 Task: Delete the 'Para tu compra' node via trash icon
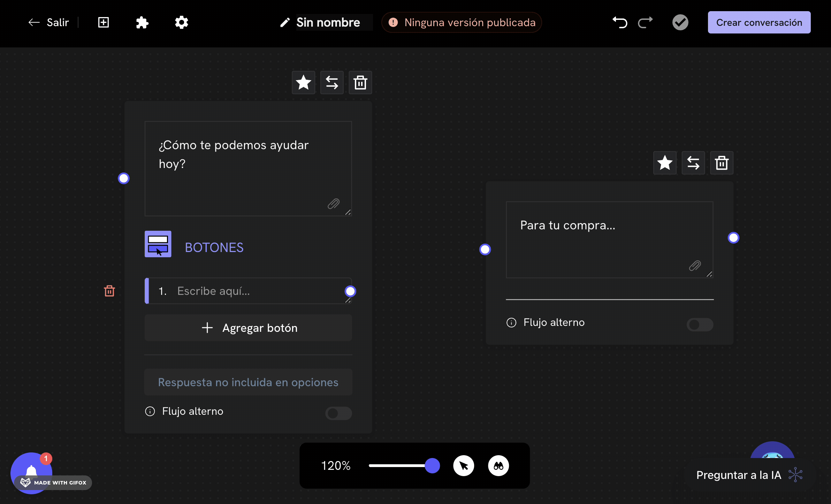722,163
